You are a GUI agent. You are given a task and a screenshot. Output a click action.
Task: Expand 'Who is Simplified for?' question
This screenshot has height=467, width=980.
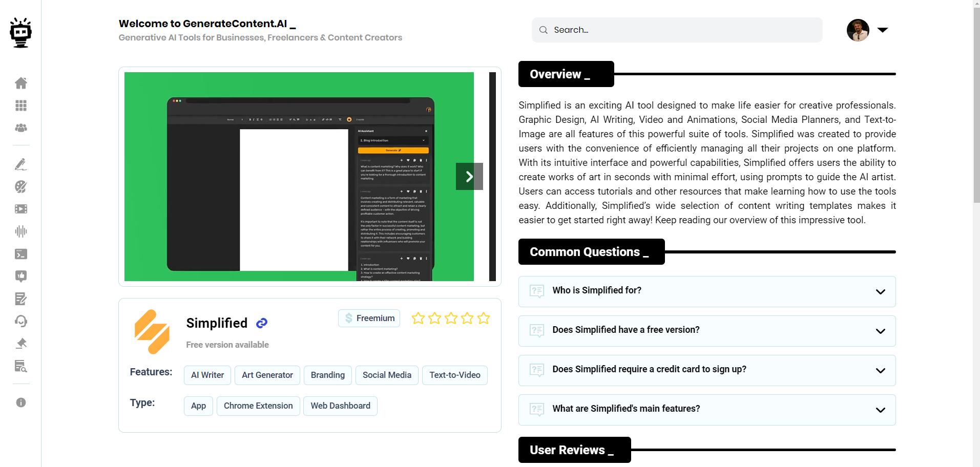click(x=707, y=291)
